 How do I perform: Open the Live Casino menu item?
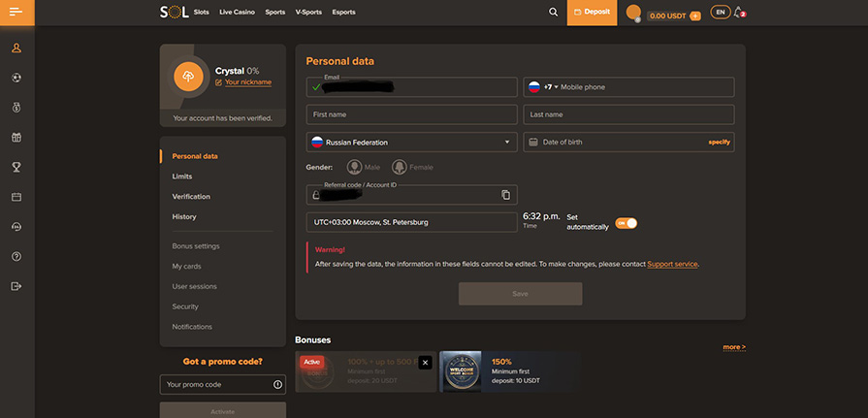(x=239, y=13)
